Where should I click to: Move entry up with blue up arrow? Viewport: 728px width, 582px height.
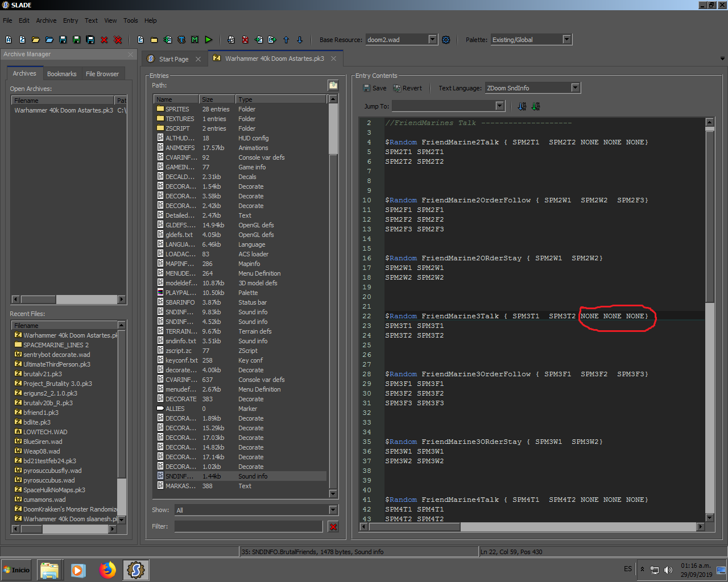(x=286, y=40)
